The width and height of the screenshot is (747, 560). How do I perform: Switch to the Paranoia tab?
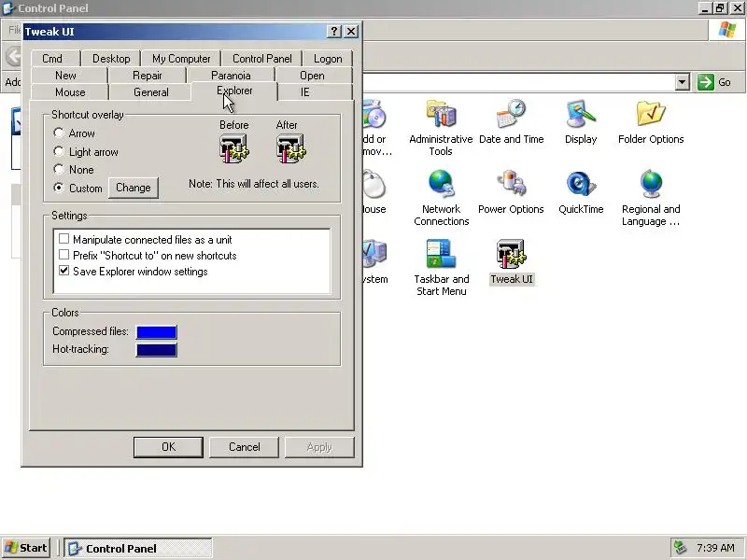pyautogui.click(x=231, y=76)
